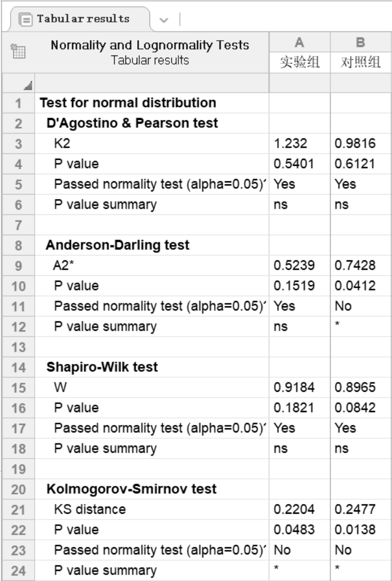Select the D'Agostino & Pearson test label
Screen dimensions: 392x581
coord(132,123)
